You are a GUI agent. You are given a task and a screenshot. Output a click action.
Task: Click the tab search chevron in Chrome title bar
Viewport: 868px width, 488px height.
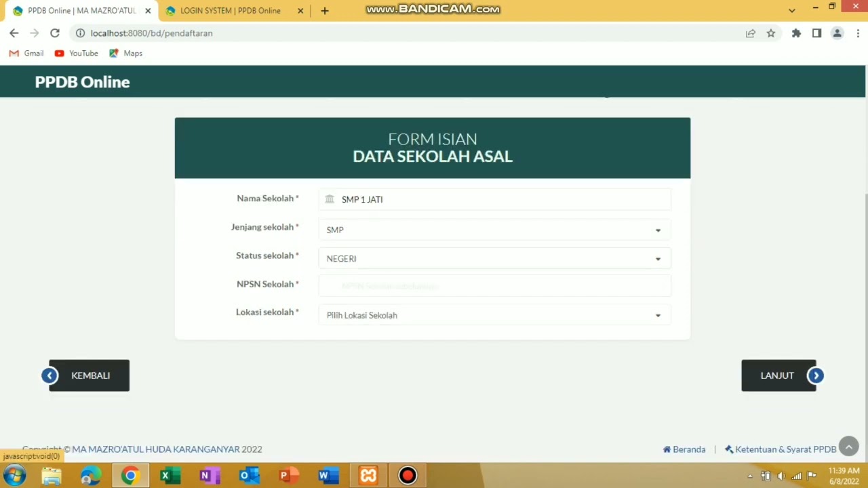pyautogui.click(x=791, y=11)
